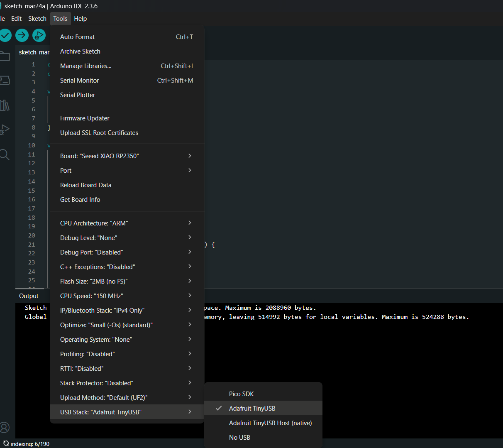Expand Operating System "None" submenu
Screen dimensions: 503x448
127,339
